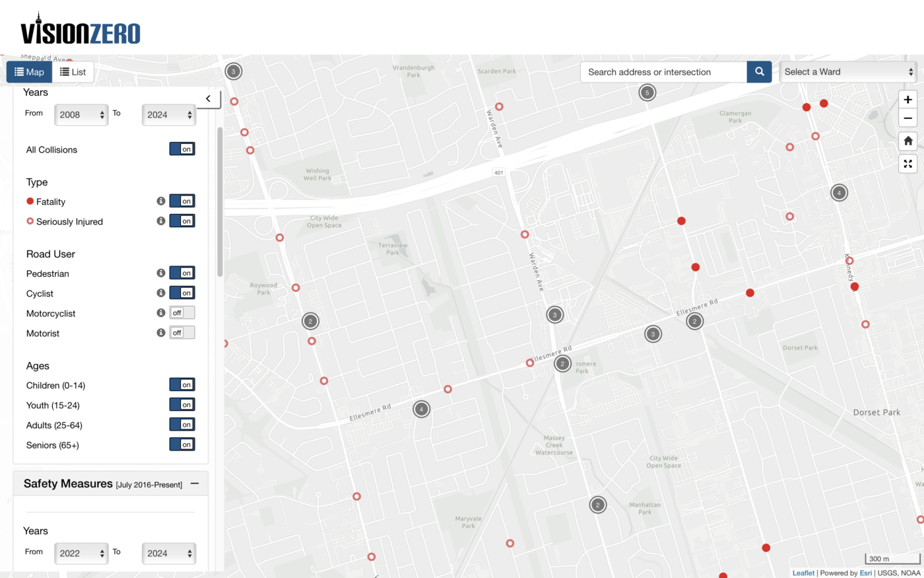The image size is (924, 578).
Task: Open Safety Measures From year 2022 dropdown
Action: click(x=81, y=553)
